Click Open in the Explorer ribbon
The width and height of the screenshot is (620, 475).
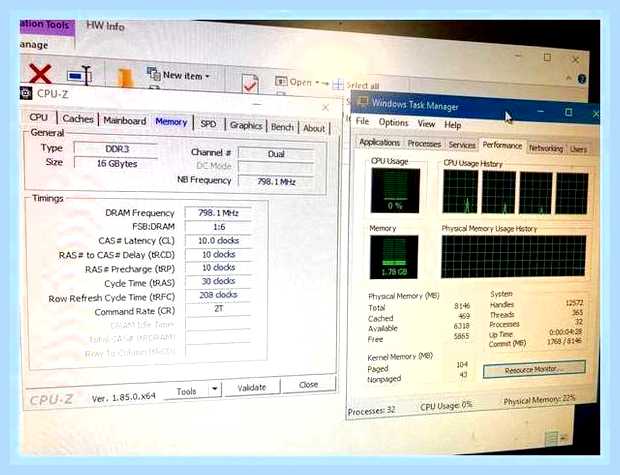[x=297, y=82]
